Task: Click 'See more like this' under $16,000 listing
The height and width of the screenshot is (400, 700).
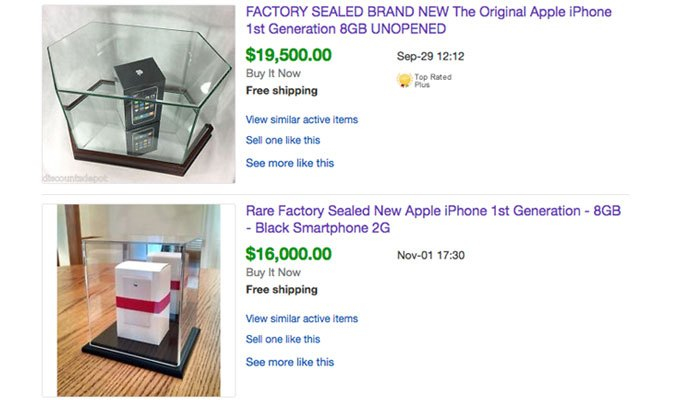Action: pyautogui.click(x=289, y=362)
